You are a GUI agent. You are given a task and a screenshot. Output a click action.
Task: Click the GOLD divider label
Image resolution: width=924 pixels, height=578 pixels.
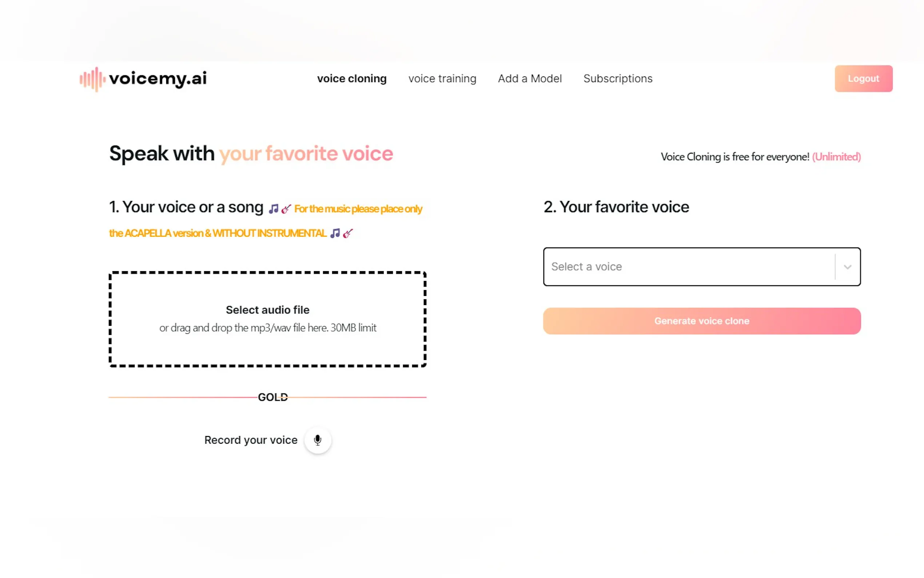tap(273, 397)
